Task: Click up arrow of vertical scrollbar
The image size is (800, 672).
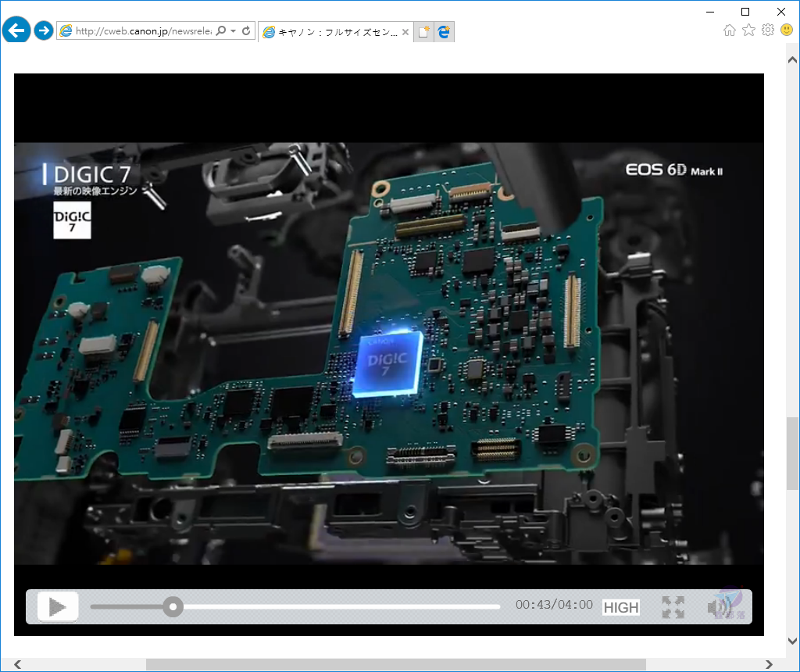Action: point(792,59)
